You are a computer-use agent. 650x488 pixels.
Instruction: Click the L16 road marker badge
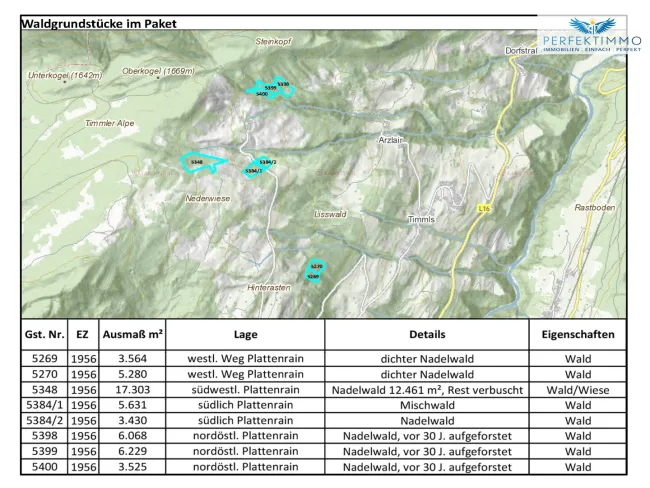point(483,208)
